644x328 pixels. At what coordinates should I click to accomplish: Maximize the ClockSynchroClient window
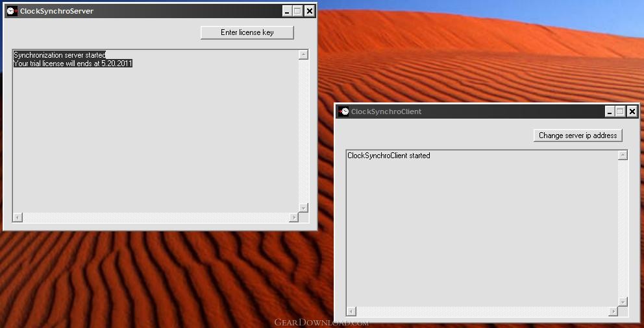[620, 111]
